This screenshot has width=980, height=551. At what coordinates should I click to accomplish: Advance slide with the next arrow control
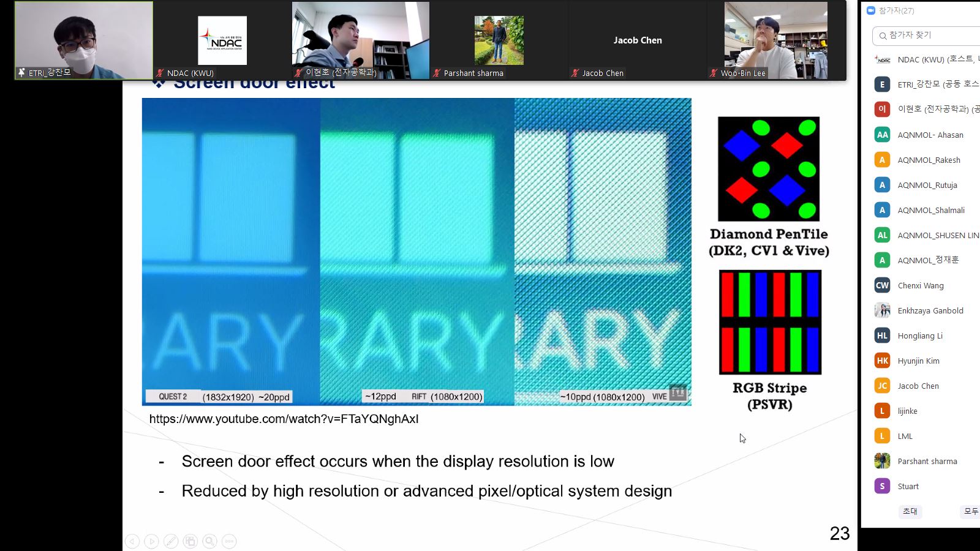152,541
